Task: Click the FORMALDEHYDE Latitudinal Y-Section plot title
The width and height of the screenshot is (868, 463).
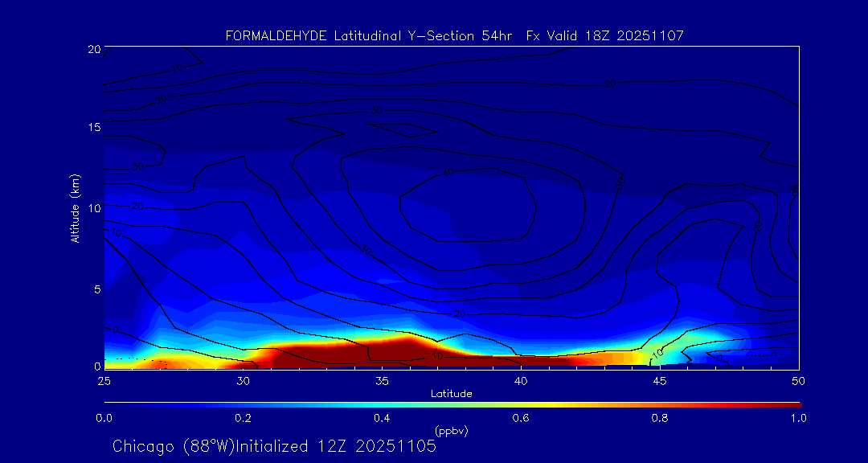Action: coord(454,36)
